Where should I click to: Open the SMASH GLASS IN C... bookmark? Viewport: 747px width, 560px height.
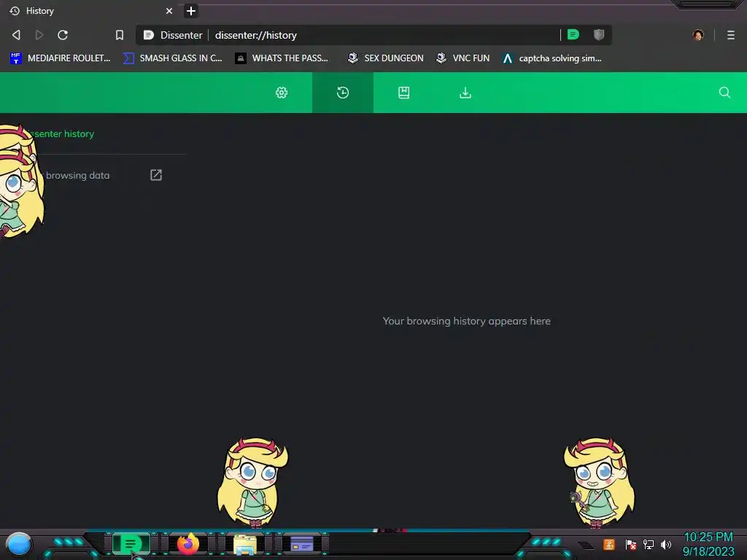click(172, 58)
